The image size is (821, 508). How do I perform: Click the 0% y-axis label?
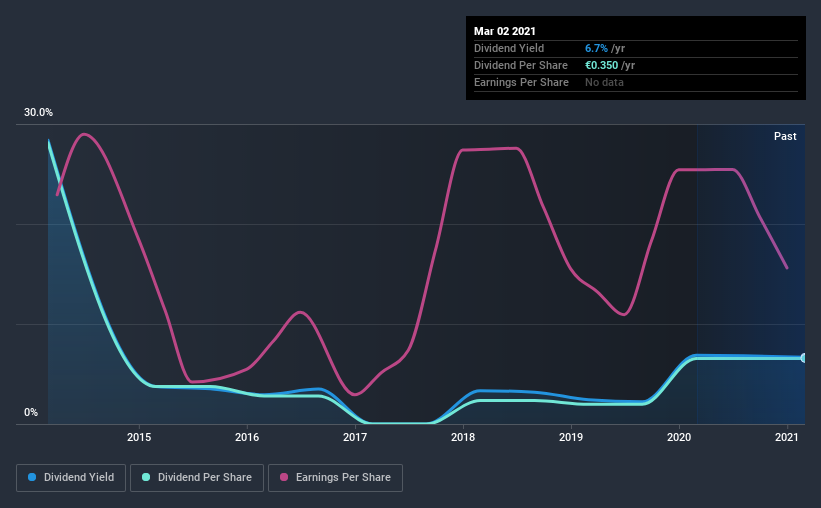31,413
